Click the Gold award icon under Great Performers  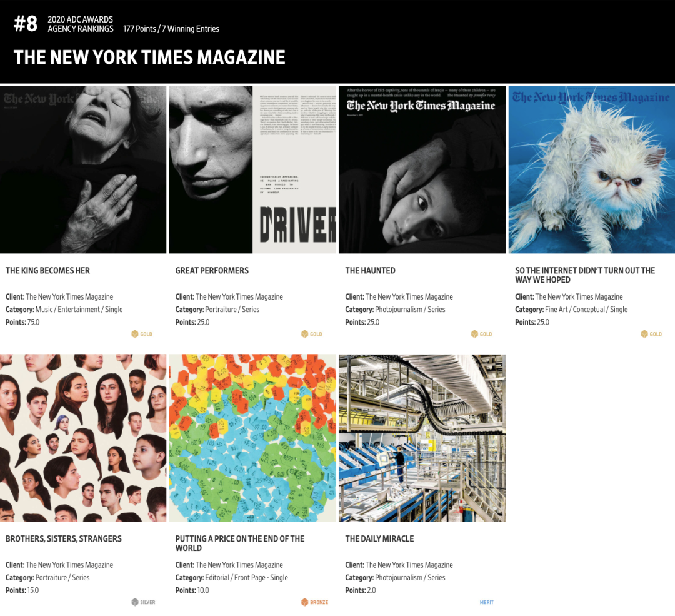click(x=305, y=334)
